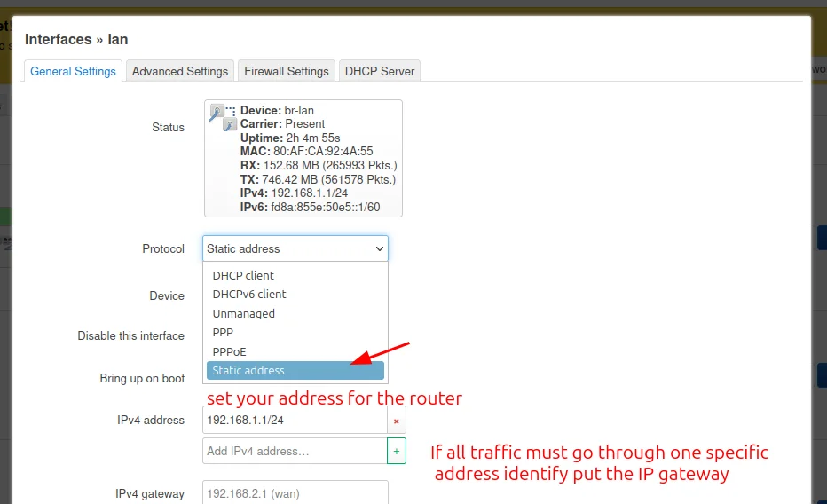Click the Disable this interface label

click(130, 335)
